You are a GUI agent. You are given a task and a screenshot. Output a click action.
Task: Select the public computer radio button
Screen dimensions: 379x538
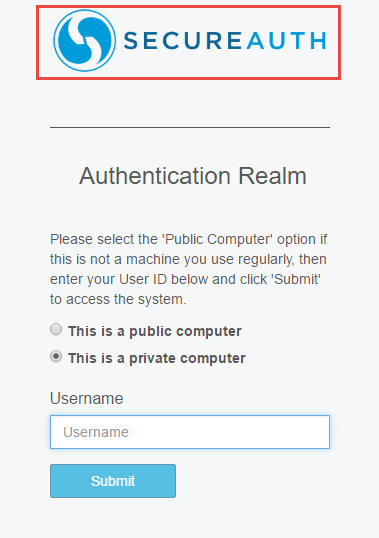pyautogui.click(x=56, y=329)
